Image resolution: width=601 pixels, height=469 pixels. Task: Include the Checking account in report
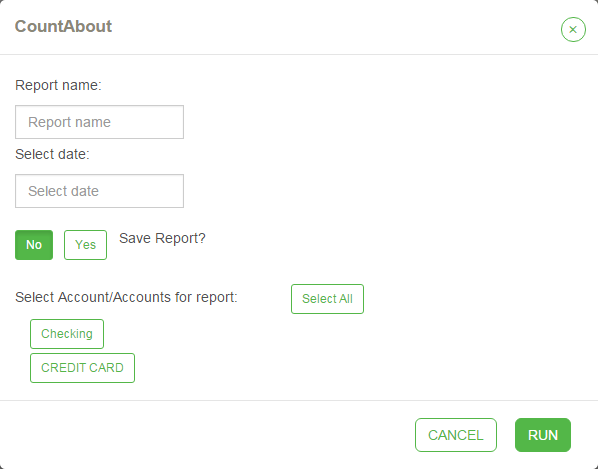(67, 334)
